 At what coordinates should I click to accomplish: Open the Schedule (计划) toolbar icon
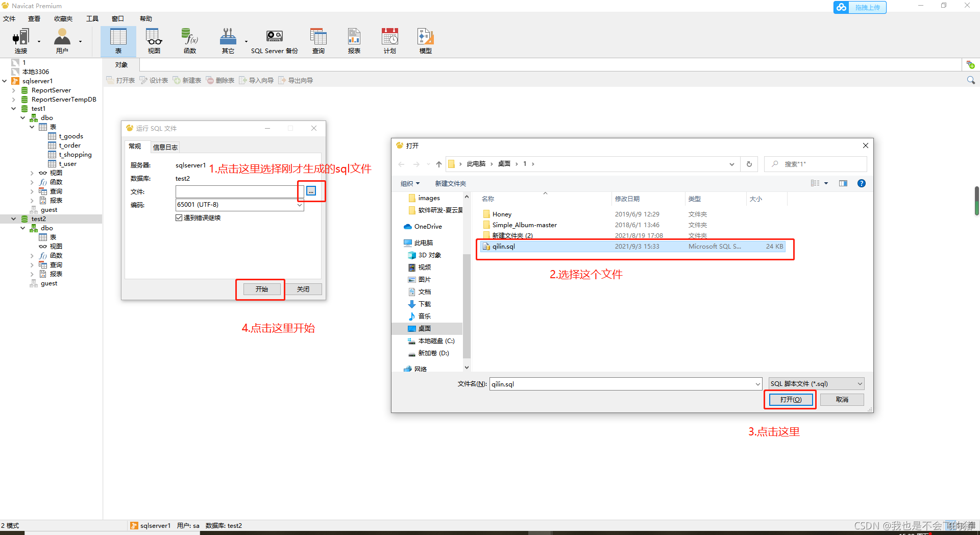[390, 41]
